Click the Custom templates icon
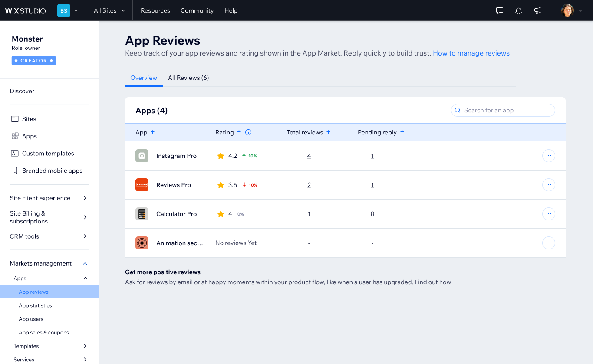Image resolution: width=593 pixels, height=364 pixels. coord(15,153)
